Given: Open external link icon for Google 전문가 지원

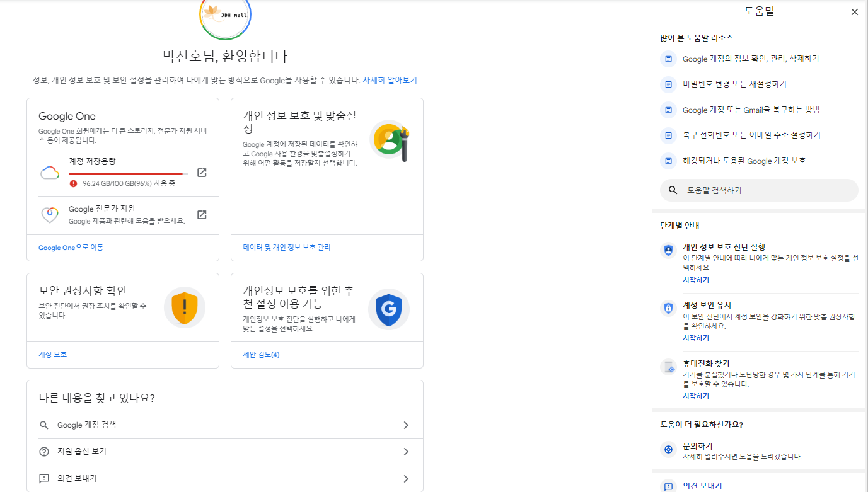Looking at the screenshot, I should click(202, 215).
